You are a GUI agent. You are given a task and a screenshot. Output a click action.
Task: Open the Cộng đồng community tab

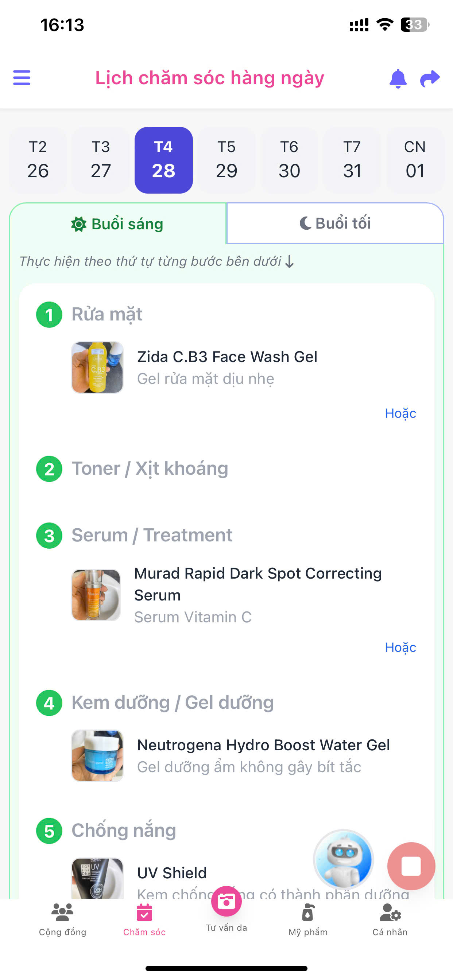point(62,919)
